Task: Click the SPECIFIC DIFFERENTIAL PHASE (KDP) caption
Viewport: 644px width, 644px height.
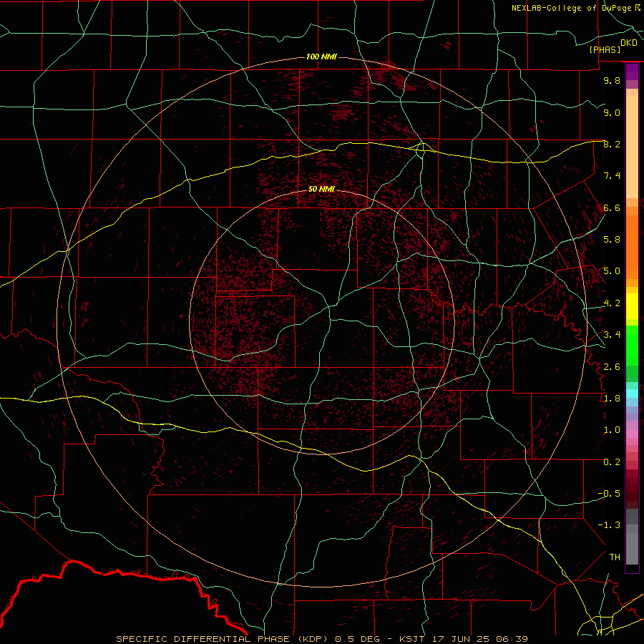Action: coord(220,639)
